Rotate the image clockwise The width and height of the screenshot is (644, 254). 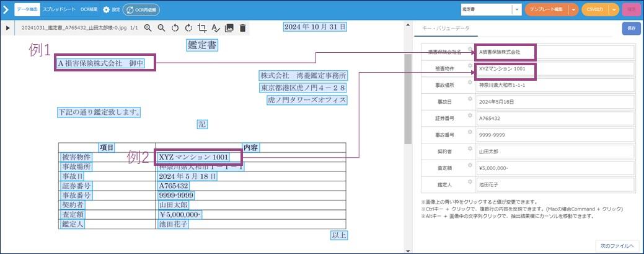click(188, 28)
